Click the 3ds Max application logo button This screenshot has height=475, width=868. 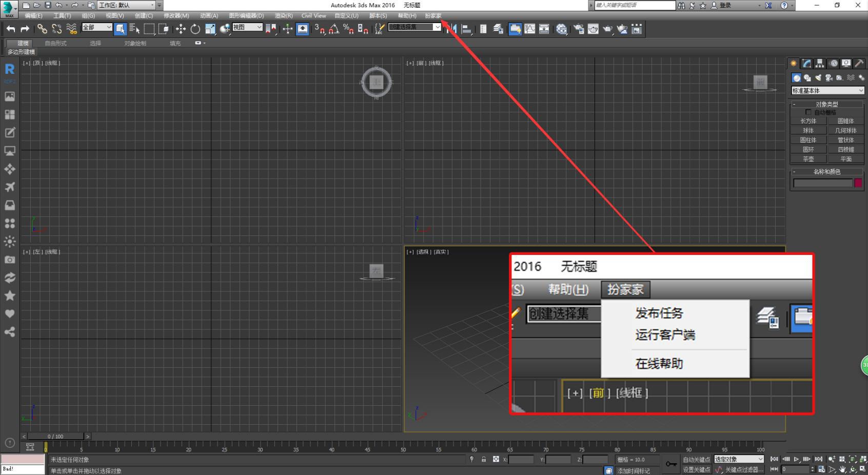tap(9, 8)
